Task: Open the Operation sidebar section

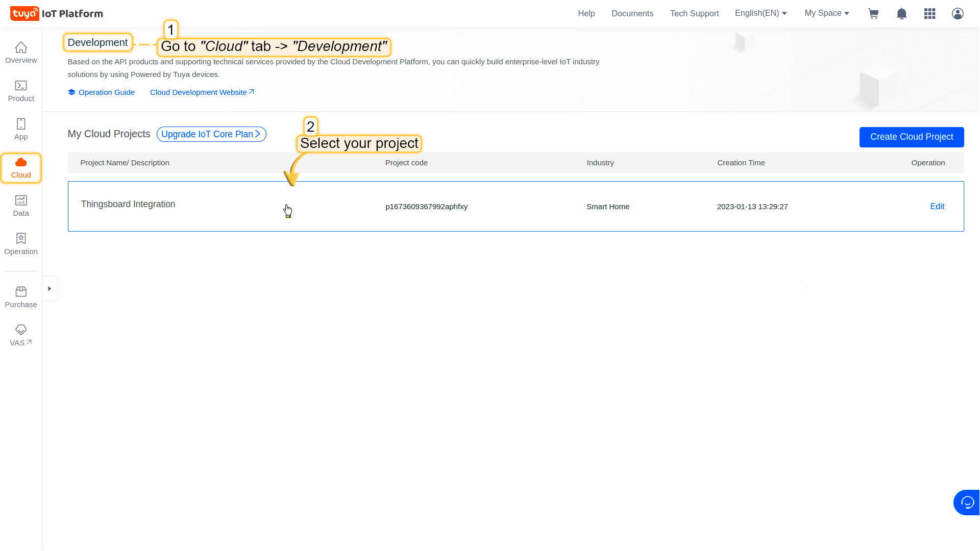Action: (21, 244)
